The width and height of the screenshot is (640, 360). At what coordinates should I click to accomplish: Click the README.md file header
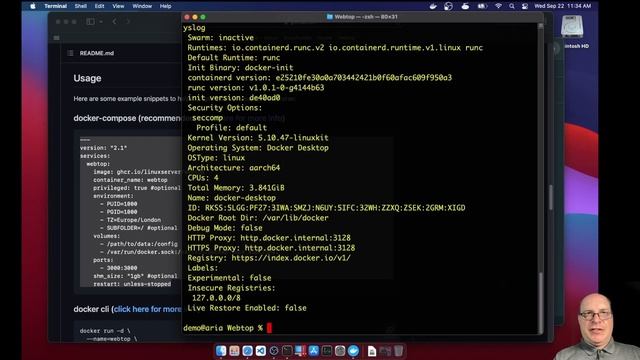click(x=97, y=53)
